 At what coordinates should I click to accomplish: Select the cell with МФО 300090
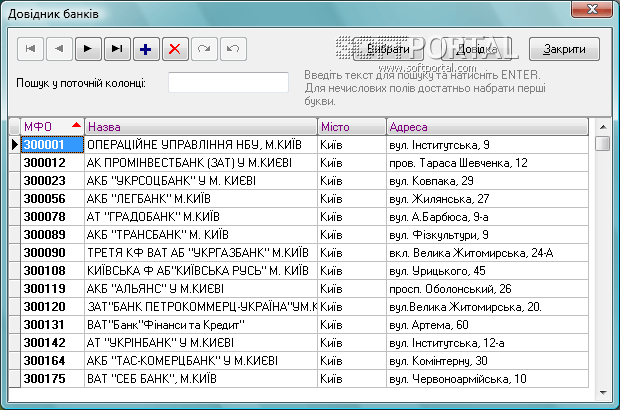point(52,253)
